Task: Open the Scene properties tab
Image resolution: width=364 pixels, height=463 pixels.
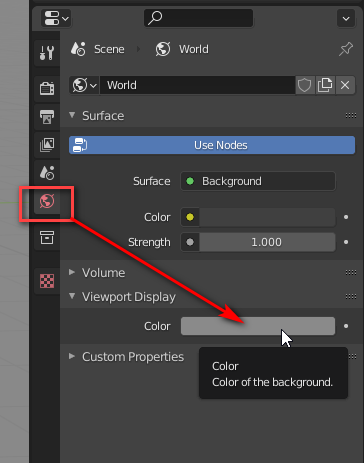Action: coord(47,173)
